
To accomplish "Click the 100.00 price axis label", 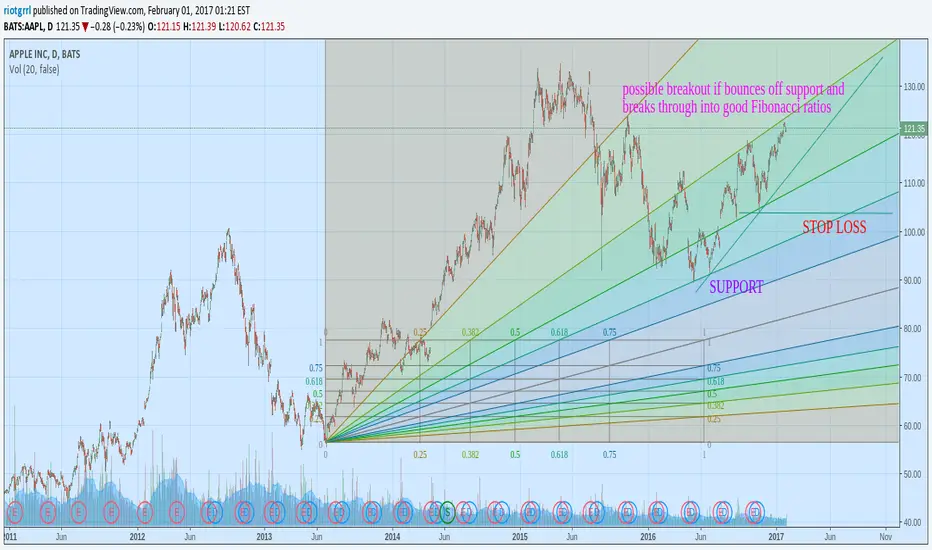I will click(x=914, y=232).
